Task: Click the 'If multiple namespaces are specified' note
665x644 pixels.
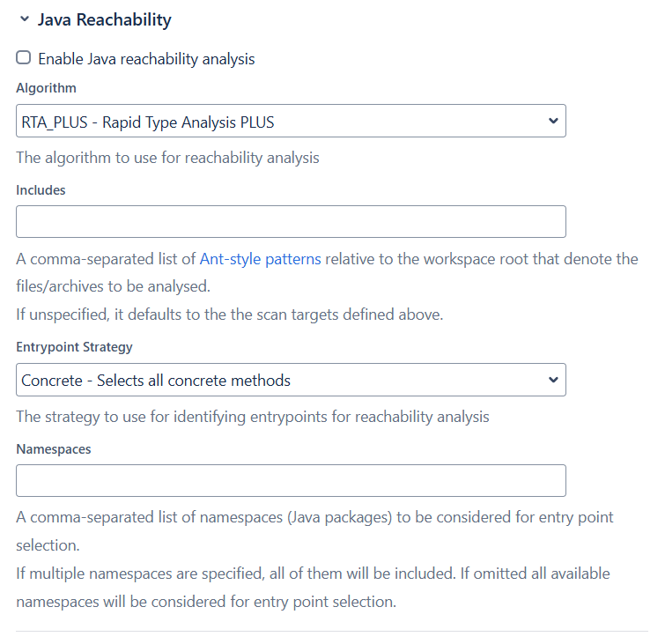Action: click(x=313, y=574)
